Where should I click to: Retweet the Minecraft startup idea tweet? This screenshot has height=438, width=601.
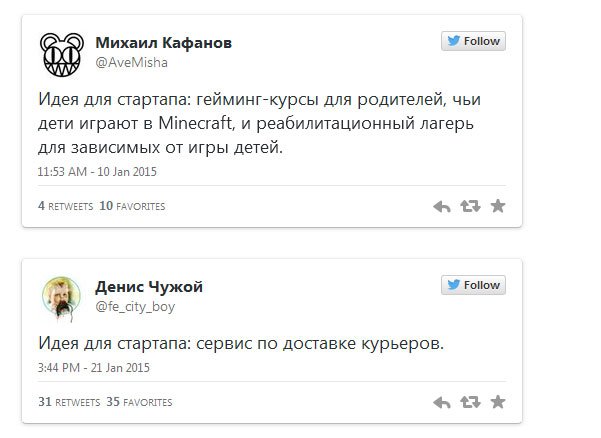pos(470,206)
